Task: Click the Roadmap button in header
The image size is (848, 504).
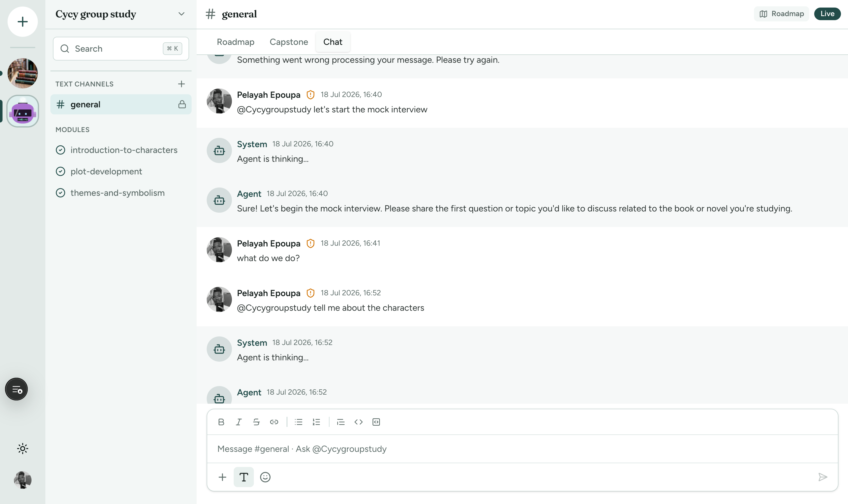Action: tap(781, 14)
